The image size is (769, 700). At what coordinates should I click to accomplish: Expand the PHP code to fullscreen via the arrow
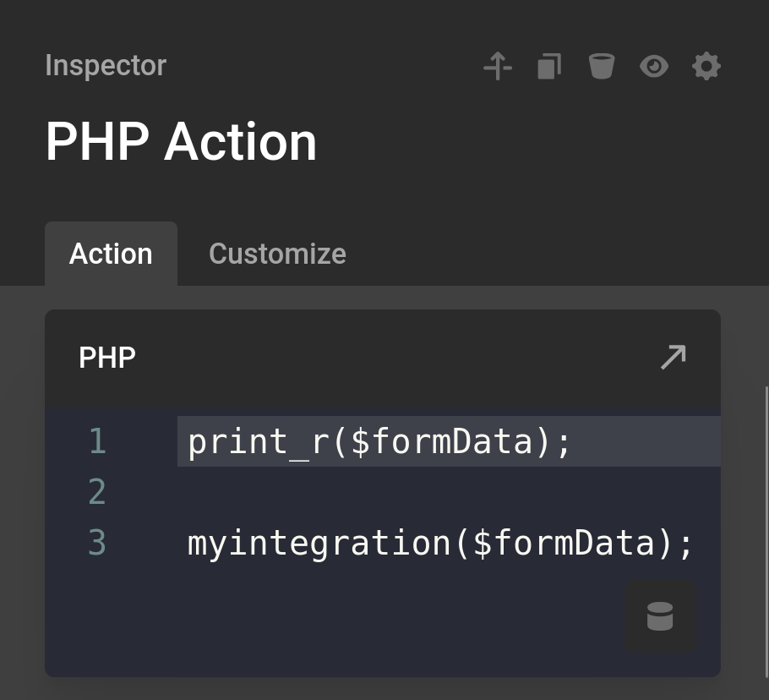(x=672, y=358)
